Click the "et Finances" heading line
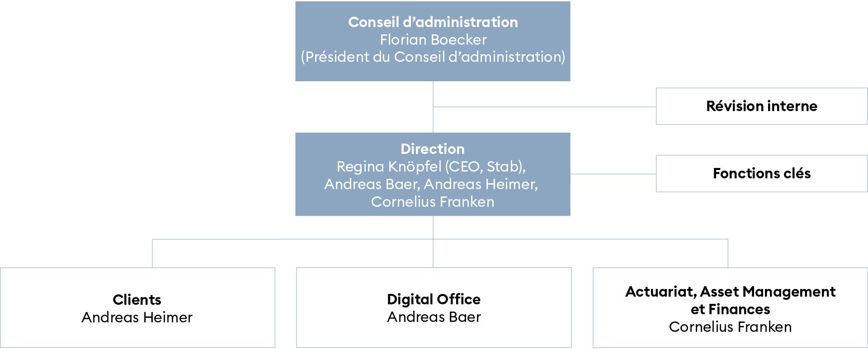Image resolution: width=868 pixels, height=349 pixels. [730, 309]
